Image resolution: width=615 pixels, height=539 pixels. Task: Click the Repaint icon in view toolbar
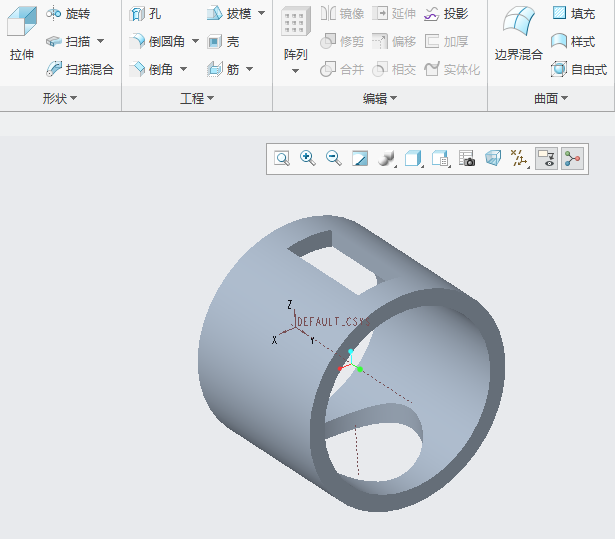[x=360, y=158]
